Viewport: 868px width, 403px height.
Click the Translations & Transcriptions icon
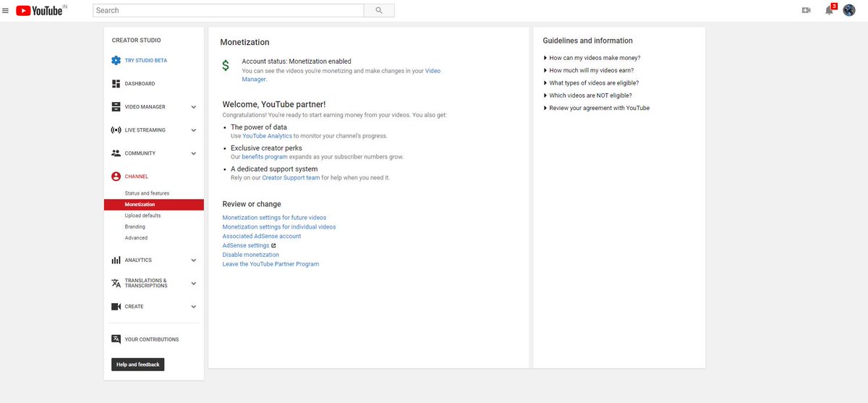(116, 283)
